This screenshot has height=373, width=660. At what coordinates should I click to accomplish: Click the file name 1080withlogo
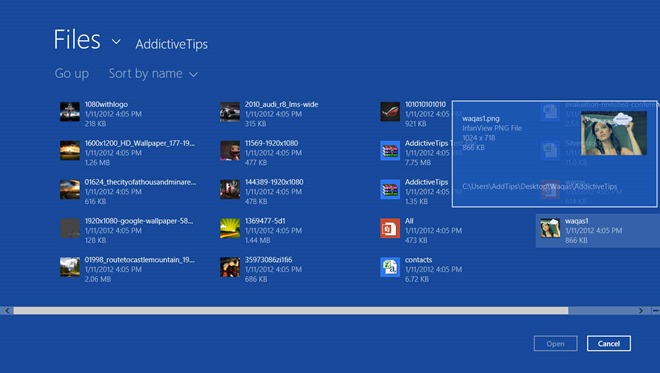(106, 104)
